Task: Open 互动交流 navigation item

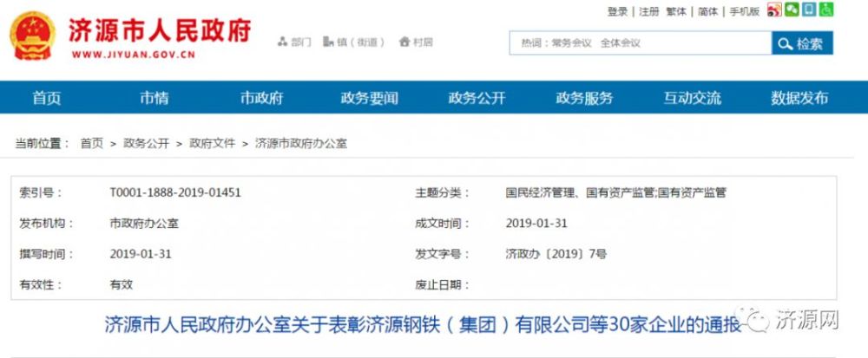Action: pyautogui.click(x=692, y=98)
